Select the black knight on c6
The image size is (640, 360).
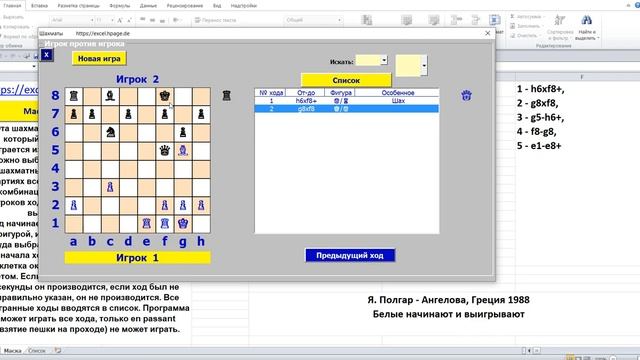pyautogui.click(x=110, y=132)
